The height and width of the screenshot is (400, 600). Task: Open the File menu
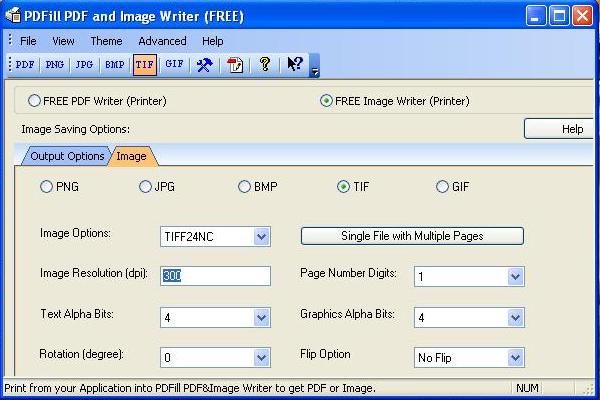point(28,41)
